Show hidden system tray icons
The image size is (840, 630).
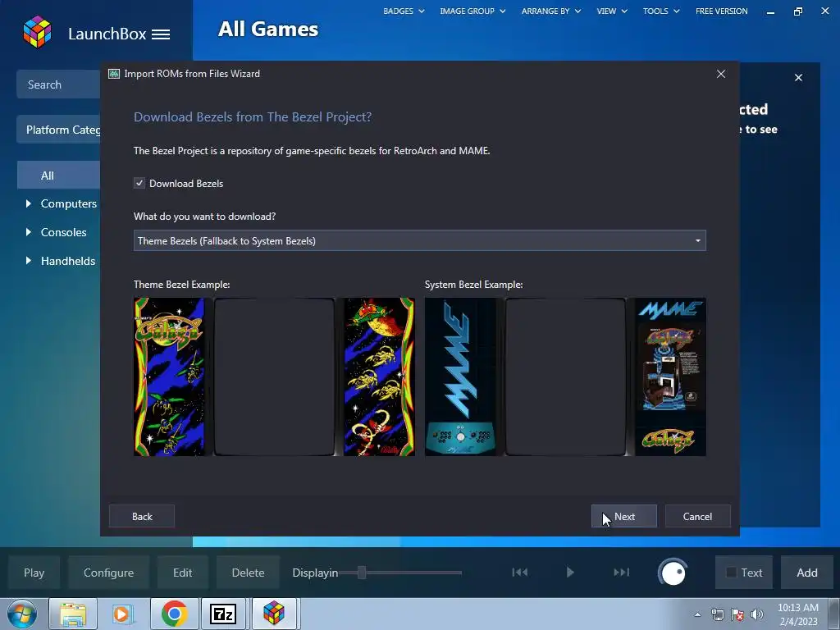coord(697,614)
